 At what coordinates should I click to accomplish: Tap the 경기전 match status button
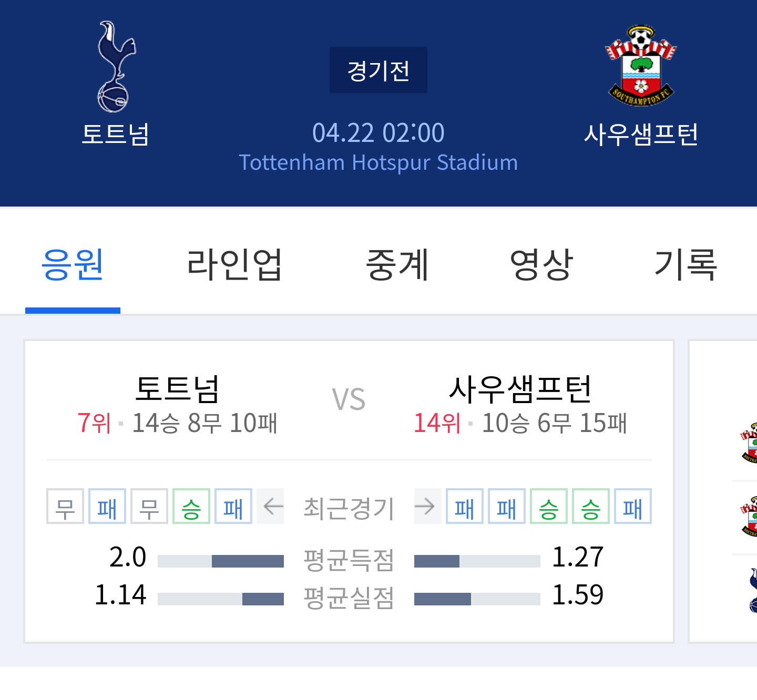378,70
